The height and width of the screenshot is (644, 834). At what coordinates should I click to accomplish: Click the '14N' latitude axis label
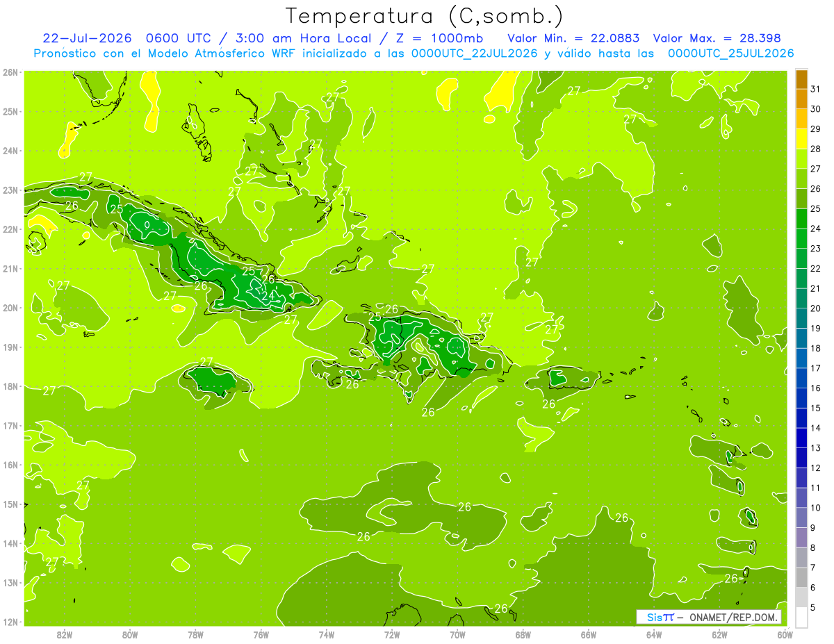(10, 543)
